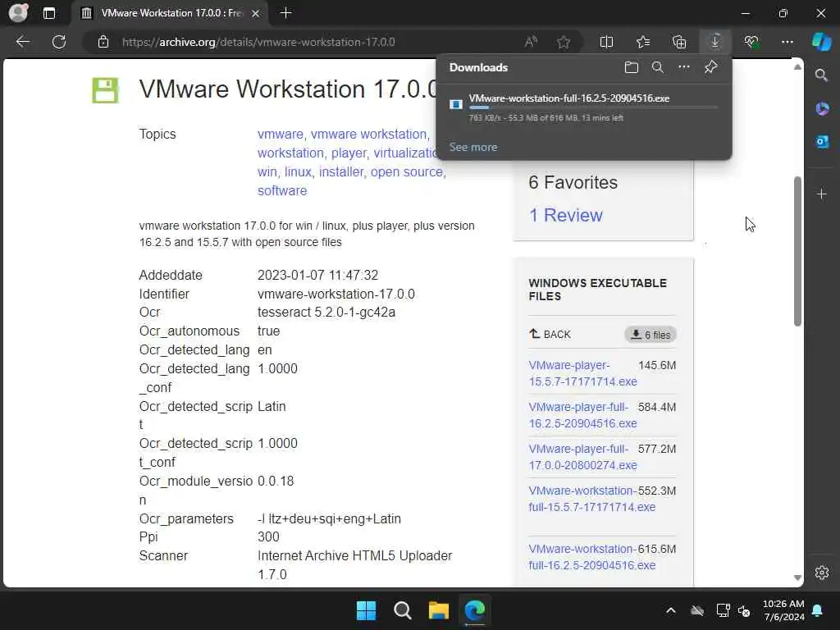Reload the archive.org page
Image resolution: width=840 pixels, height=630 pixels.
pyautogui.click(x=59, y=42)
